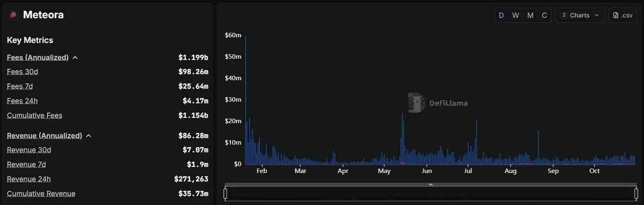Click the Revenue 30d metric label
644x205 pixels.
pyautogui.click(x=29, y=150)
